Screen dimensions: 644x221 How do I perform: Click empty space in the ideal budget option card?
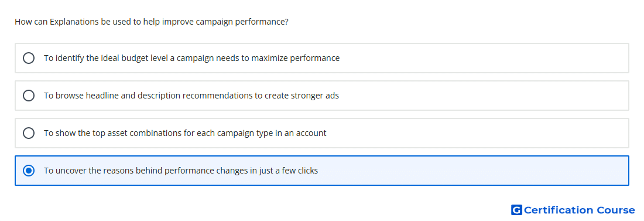coord(485,58)
